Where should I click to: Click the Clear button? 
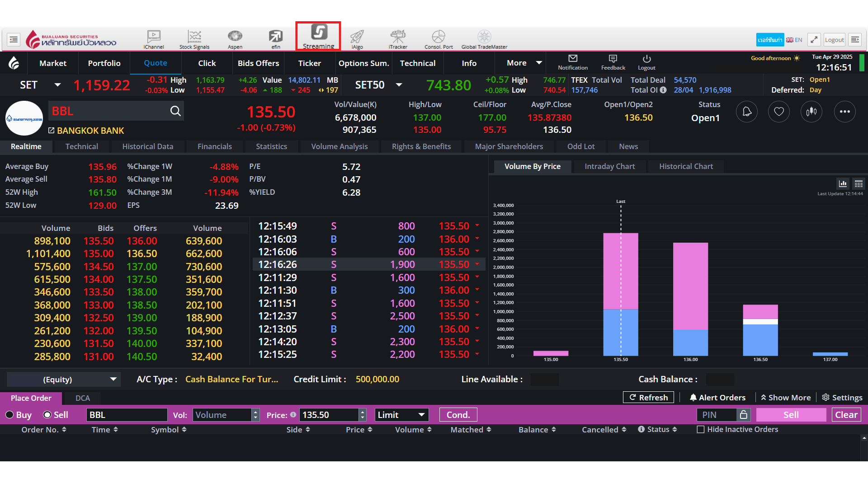click(x=846, y=415)
